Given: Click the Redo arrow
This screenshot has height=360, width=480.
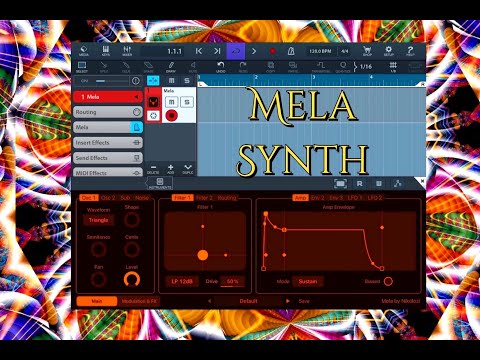Looking at the screenshot, I should point(243,67).
